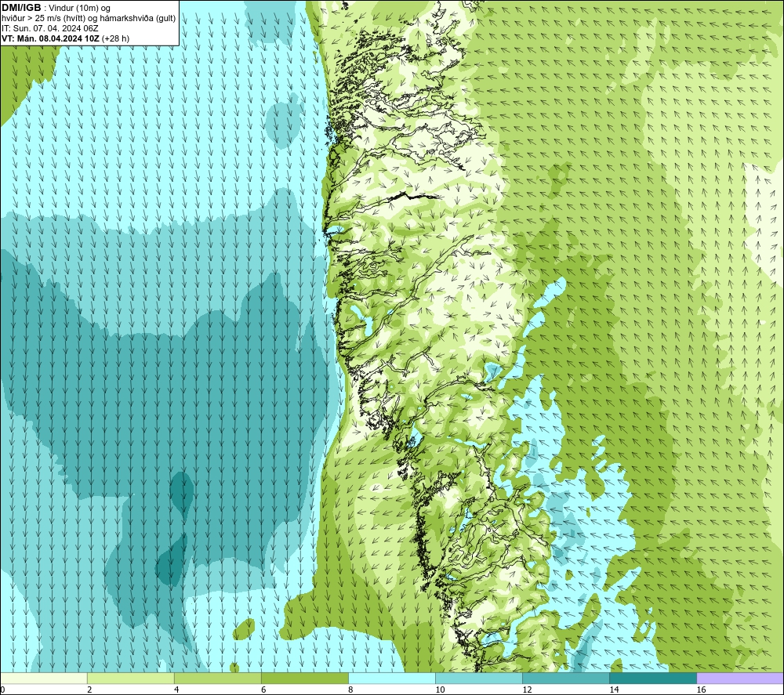Click the dark teal 14–16 legend swatch

pyautogui.click(x=652, y=678)
